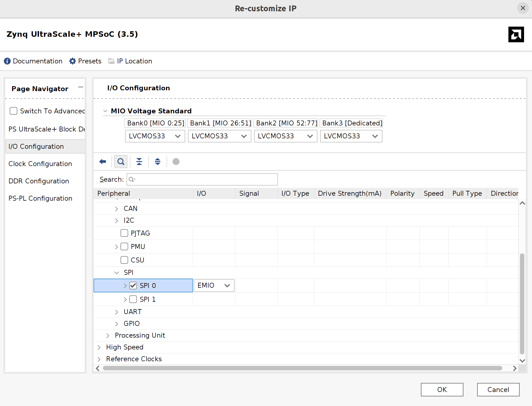Expand the GPIO tree node

[117, 324]
